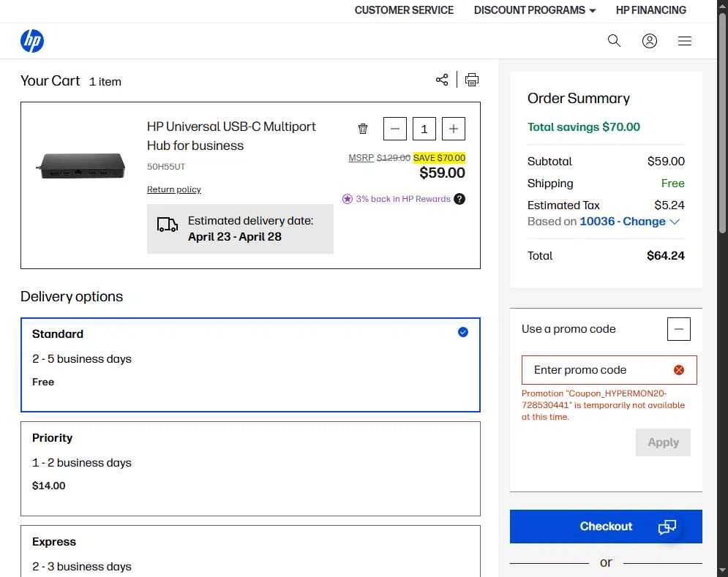Viewport: 728px width, 577px height.
Task: Open the Return policy link
Action: 173,189
